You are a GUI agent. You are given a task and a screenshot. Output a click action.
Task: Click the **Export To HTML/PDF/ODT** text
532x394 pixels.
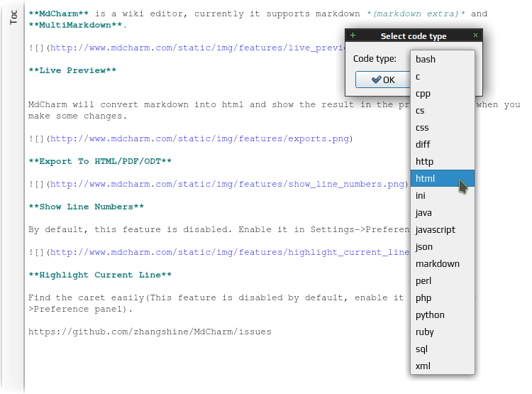coord(100,161)
